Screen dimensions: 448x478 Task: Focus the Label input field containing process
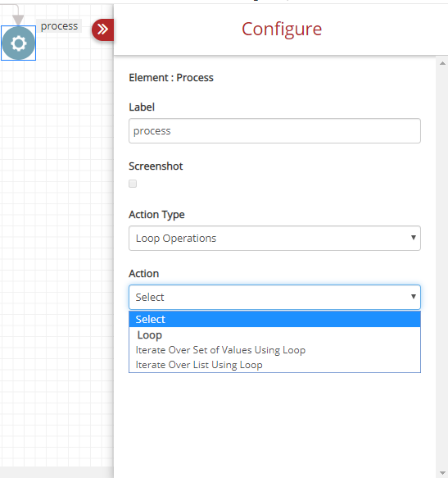(274, 131)
